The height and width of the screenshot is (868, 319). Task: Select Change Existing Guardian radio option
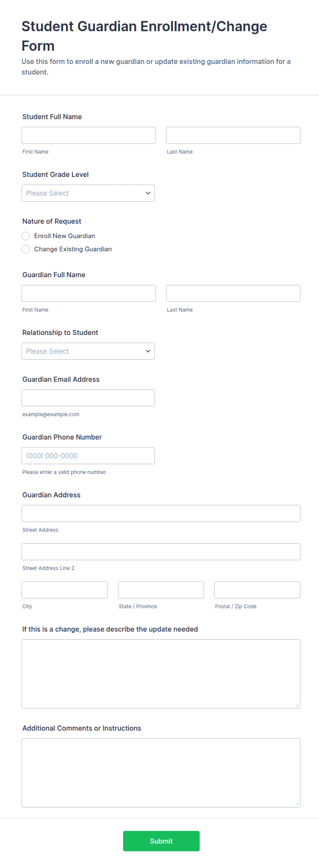26,249
